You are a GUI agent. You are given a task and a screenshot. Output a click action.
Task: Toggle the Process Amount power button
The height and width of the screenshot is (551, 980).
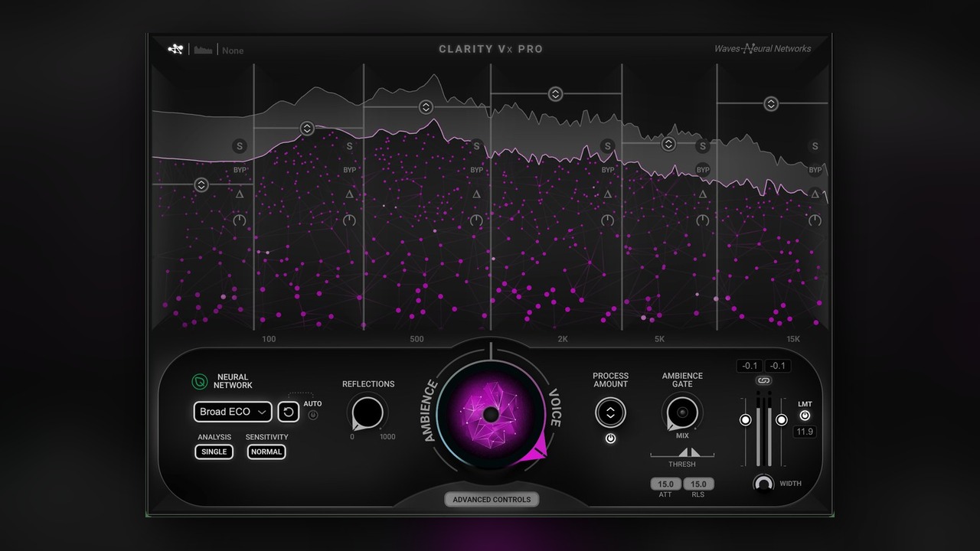tap(610, 439)
